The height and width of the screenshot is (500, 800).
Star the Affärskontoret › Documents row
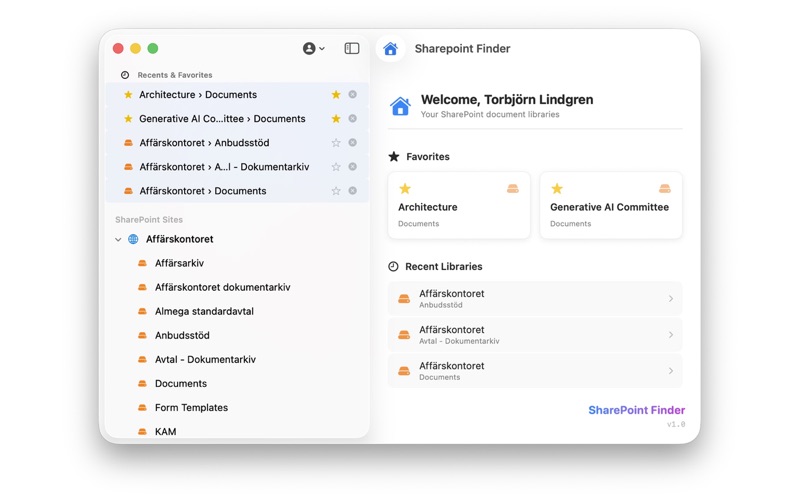click(336, 191)
